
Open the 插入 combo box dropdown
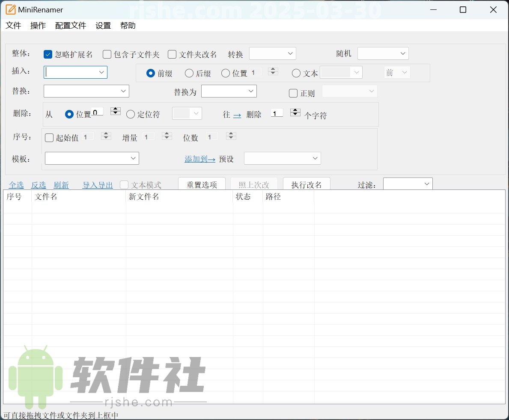pyautogui.click(x=101, y=72)
